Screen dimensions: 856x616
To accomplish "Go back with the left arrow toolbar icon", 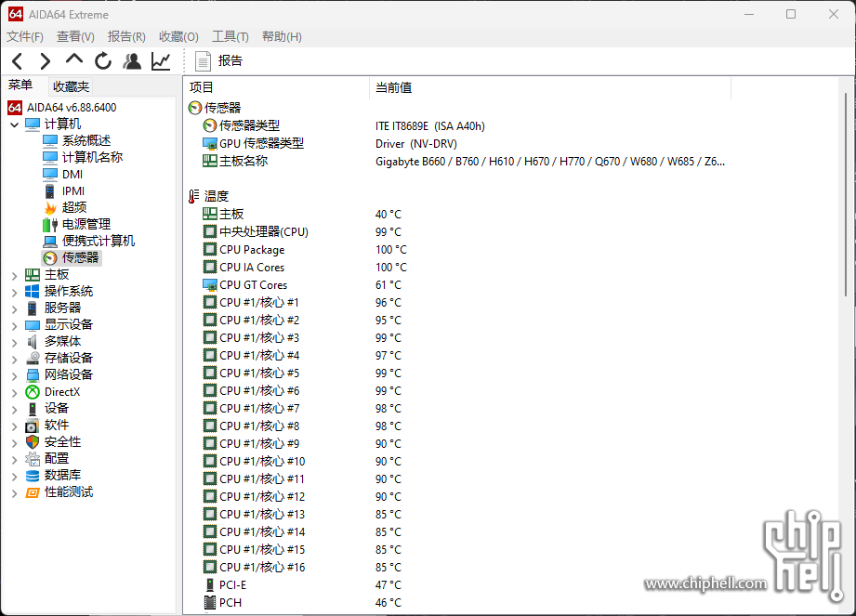I will coord(18,61).
